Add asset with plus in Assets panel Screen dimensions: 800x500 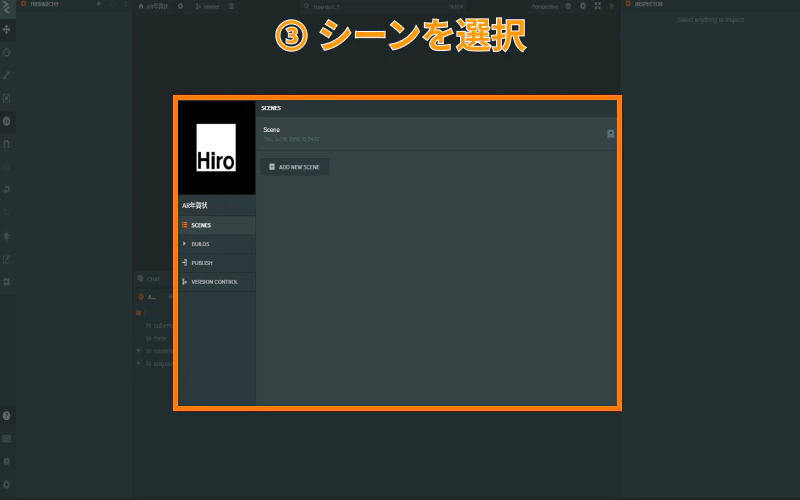(x=170, y=297)
